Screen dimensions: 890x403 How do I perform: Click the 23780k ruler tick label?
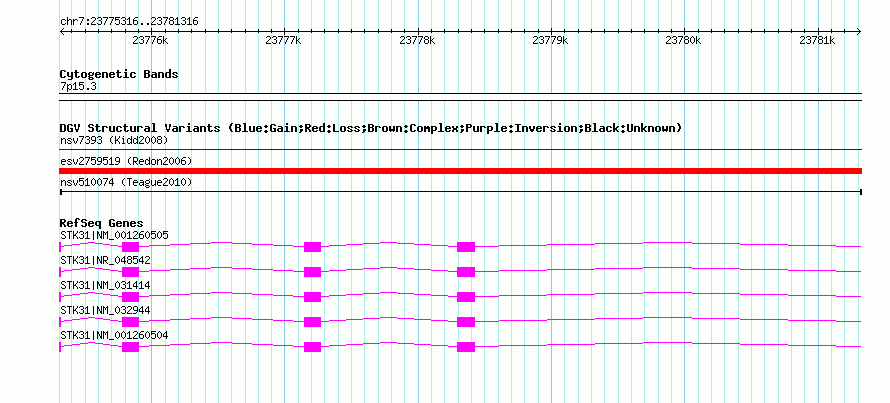pyautogui.click(x=683, y=40)
